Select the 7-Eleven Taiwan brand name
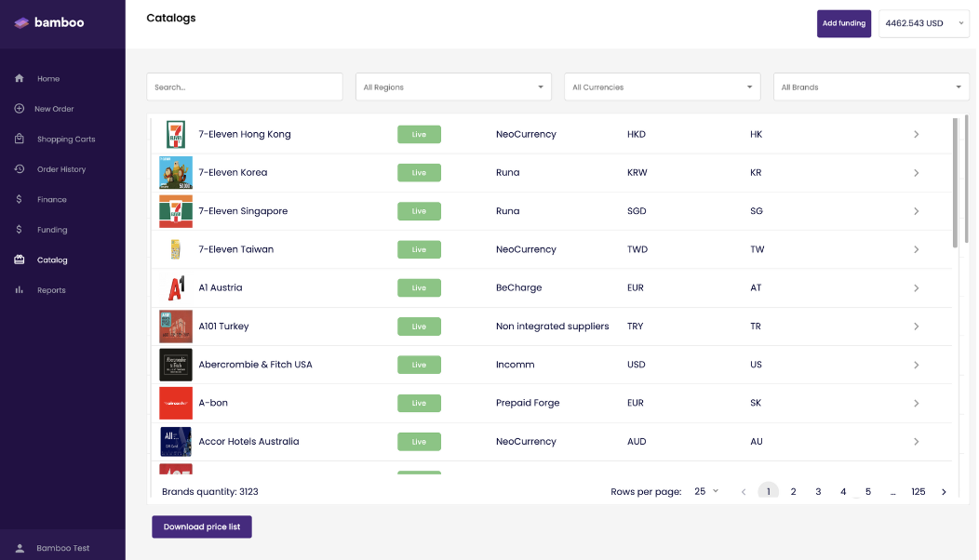The image size is (979, 560). point(236,249)
